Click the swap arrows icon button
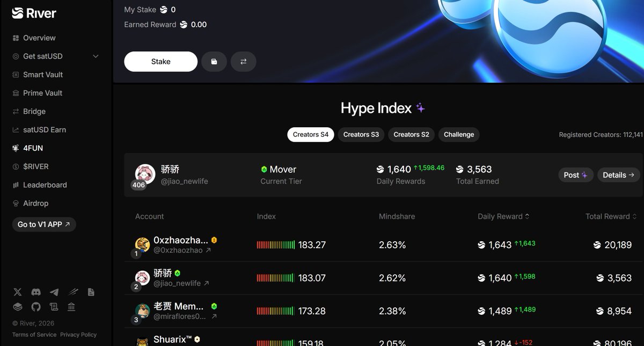 click(244, 62)
